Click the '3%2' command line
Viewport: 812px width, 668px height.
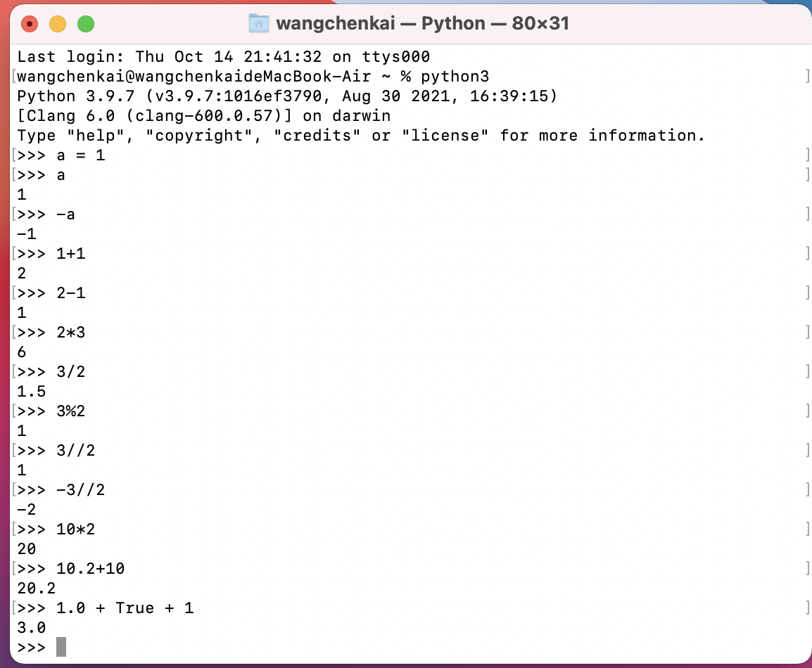[71, 411]
